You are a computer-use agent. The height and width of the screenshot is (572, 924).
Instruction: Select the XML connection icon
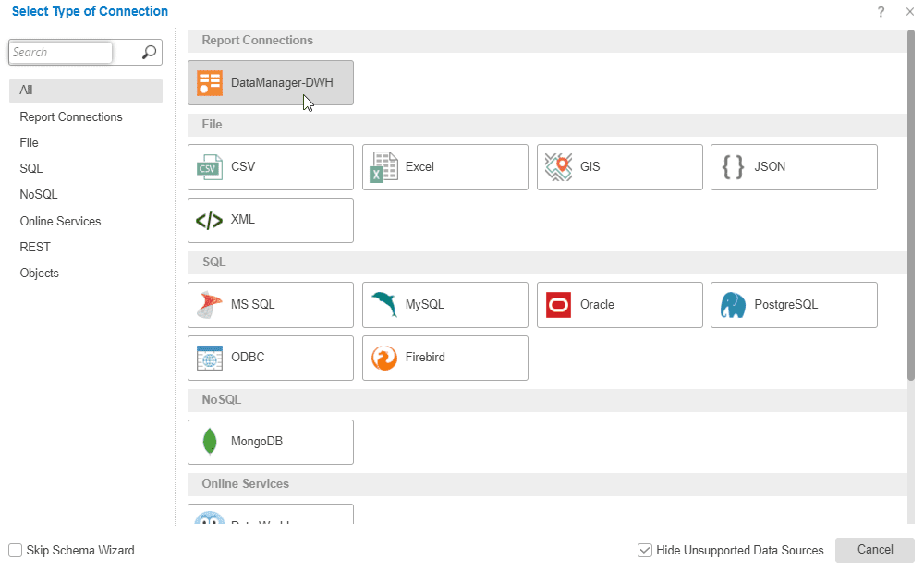(x=210, y=220)
